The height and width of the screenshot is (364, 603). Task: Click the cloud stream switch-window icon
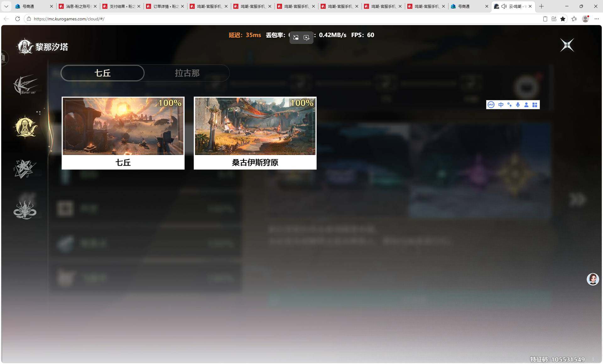[x=296, y=38]
